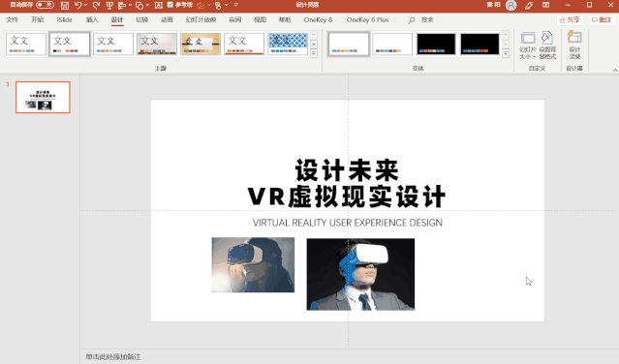Click the slide title 设计未来
619x364 pixels.
(x=347, y=170)
